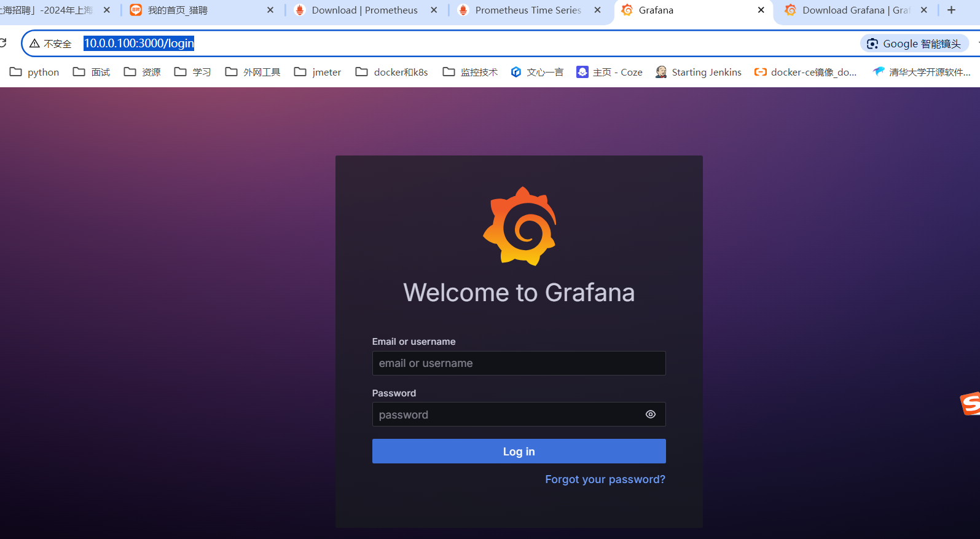
Task: Close the Download Grafana tab
Action: pyautogui.click(x=923, y=10)
